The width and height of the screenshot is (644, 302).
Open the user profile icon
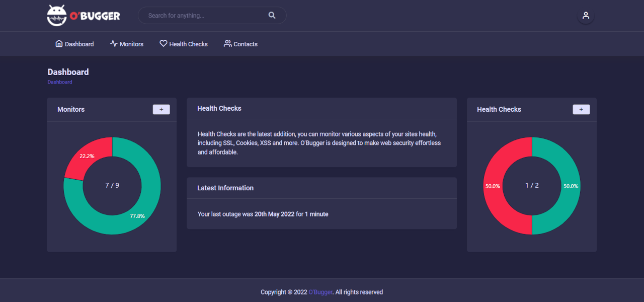(x=586, y=16)
